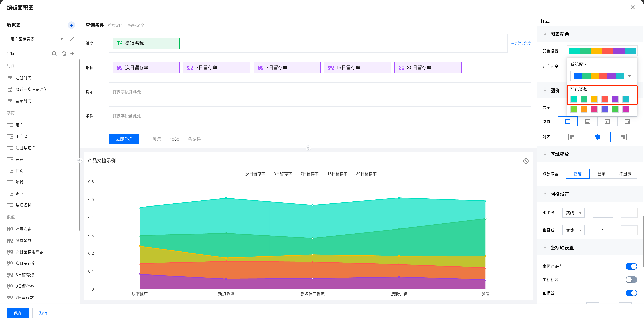Click the 增加维度 link

[521, 43]
